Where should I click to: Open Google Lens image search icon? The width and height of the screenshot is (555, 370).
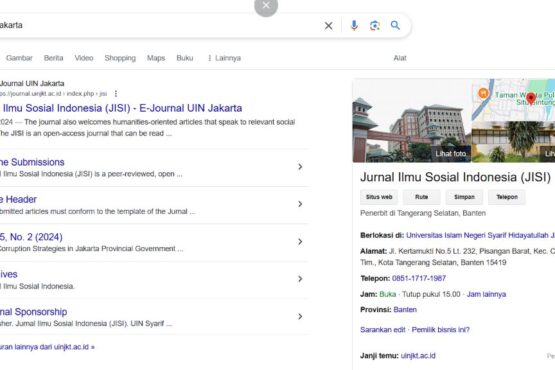point(374,25)
